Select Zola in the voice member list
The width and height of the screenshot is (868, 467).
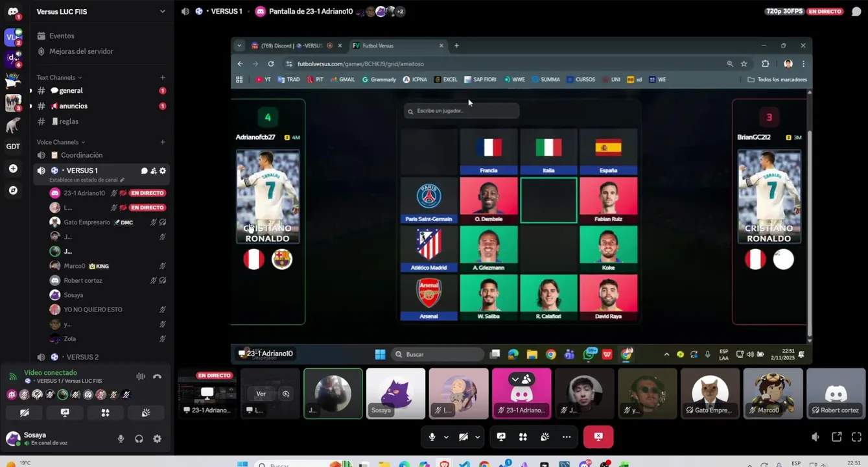(69, 339)
